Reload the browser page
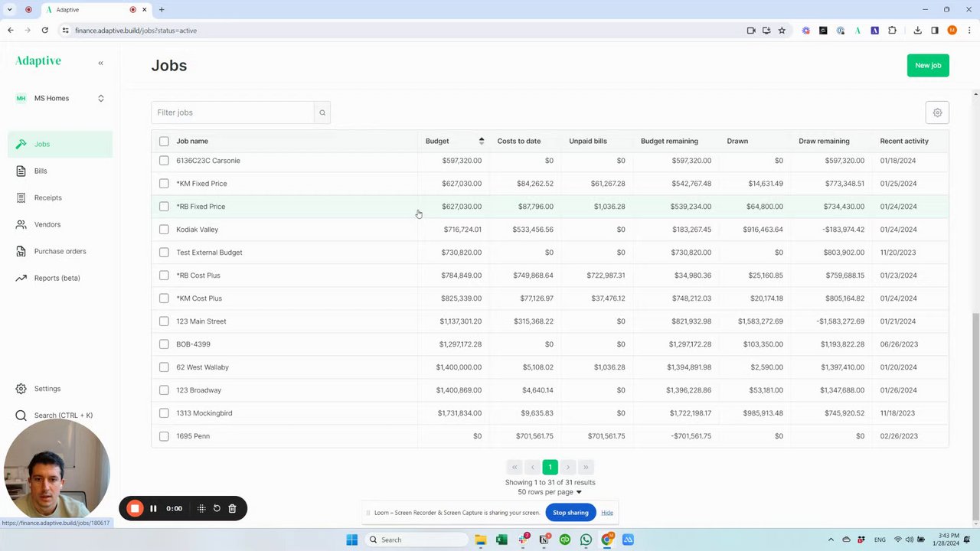Viewport: 980px width, 551px height. point(45,31)
